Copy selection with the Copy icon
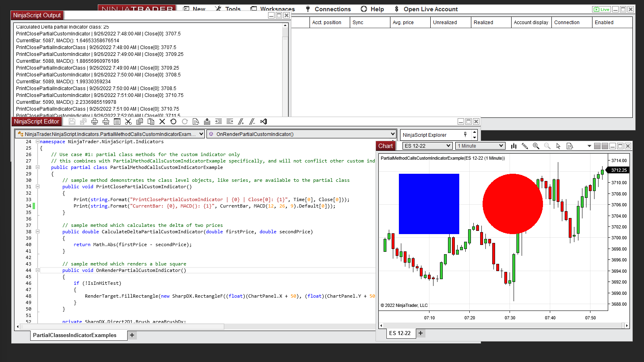644x362 pixels. coord(140,121)
